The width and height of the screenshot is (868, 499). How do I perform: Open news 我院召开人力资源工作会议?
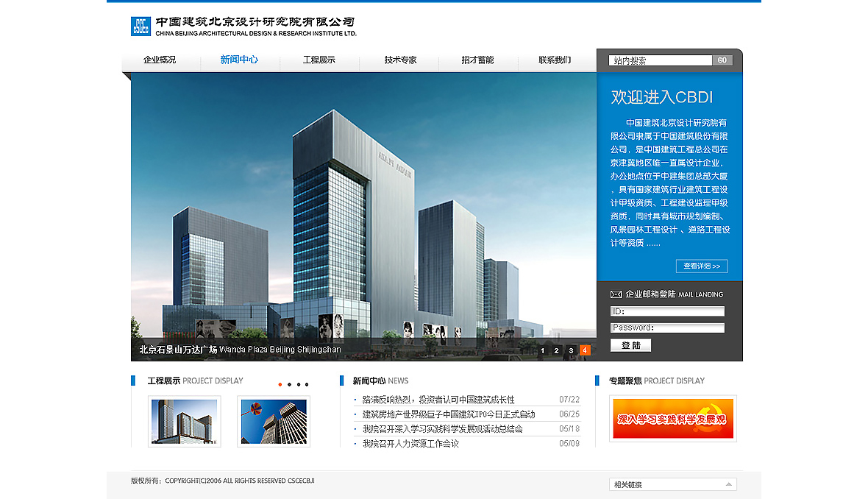click(410, 444)
